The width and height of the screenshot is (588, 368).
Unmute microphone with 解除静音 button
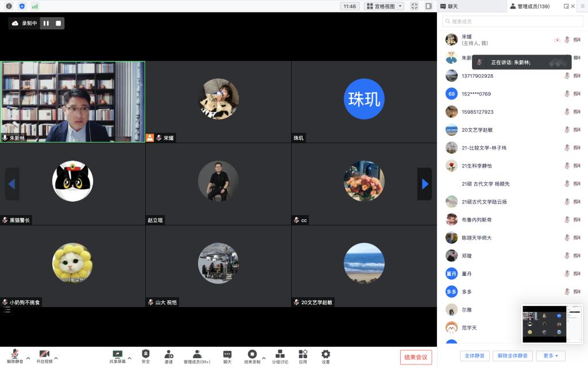(15, 354)
